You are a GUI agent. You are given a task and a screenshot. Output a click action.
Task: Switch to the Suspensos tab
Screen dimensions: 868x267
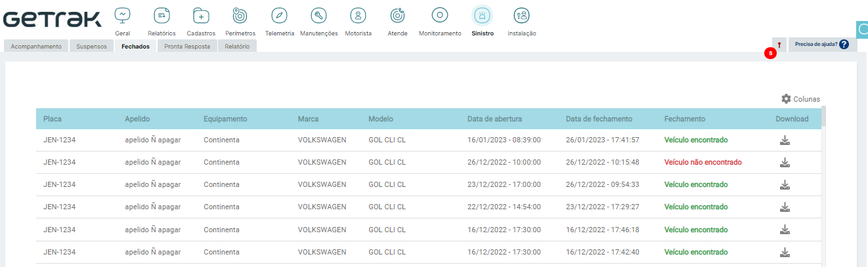pos(91,47)
